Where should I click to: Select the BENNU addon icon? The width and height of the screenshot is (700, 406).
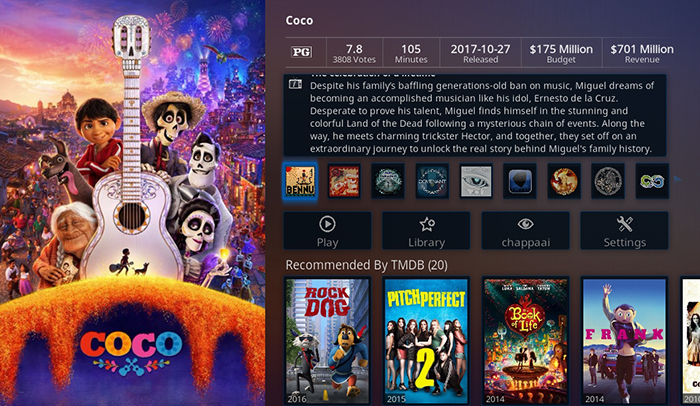coord(300,181)
